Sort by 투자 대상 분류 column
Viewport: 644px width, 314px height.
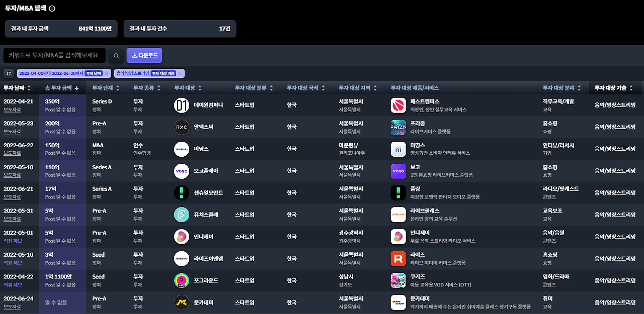[254, 88]
